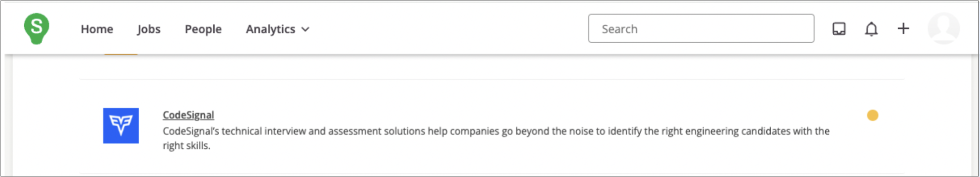The image size is (980, 177).
Task: Select the CodeSignal listing row
Action: [x=492, y=127]
